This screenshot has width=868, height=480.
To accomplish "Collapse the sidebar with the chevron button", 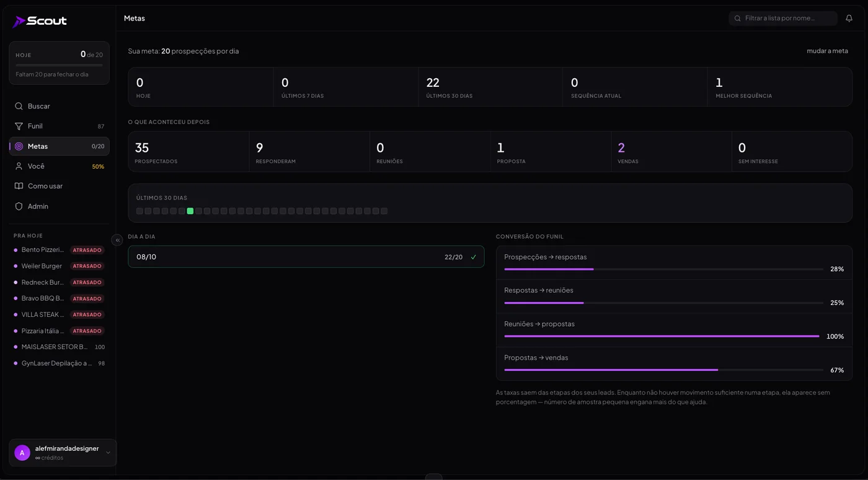I will [117, 240].
